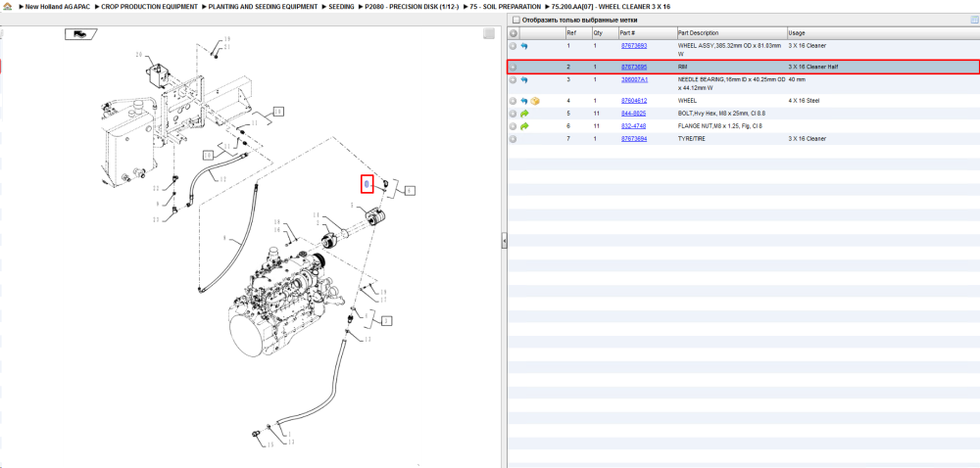Toggle the mark circle for ref 6 FLANGE NUT
Viewport: 980px width, 468px height.
[x=514, y=126]
